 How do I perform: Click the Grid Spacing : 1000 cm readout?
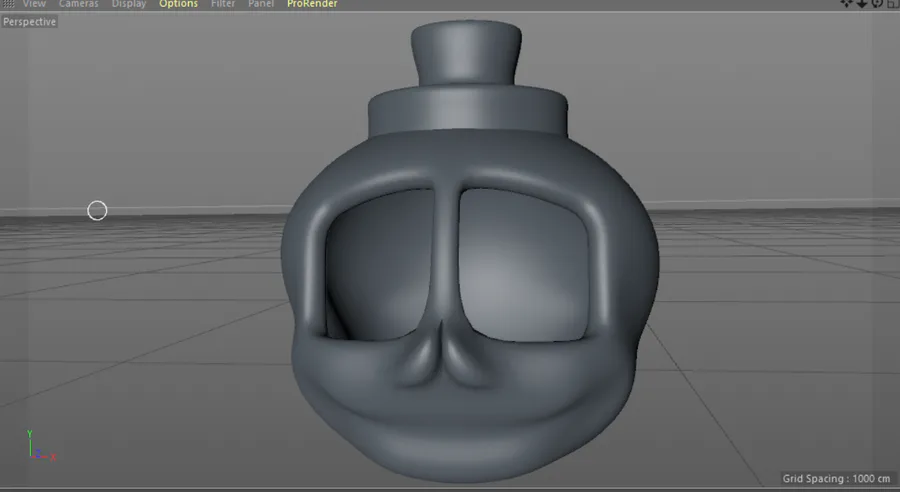(836, 478)
